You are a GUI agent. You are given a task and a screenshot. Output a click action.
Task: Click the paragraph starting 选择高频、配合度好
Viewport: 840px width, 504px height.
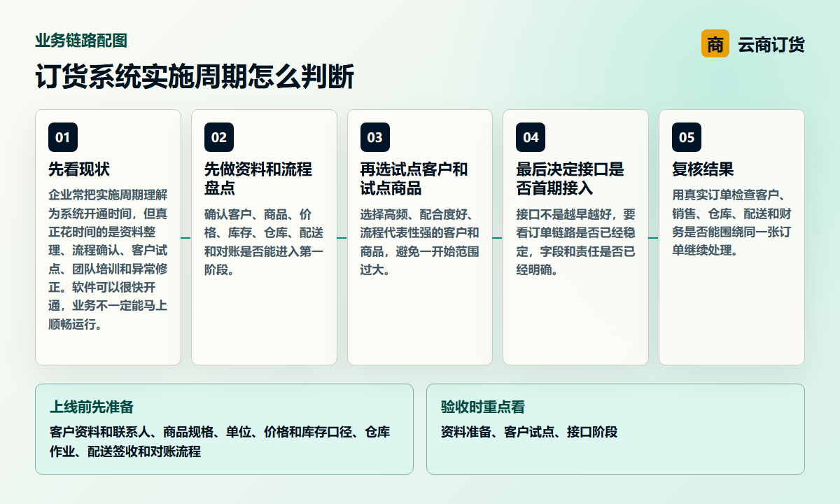[x=420, y=241]
